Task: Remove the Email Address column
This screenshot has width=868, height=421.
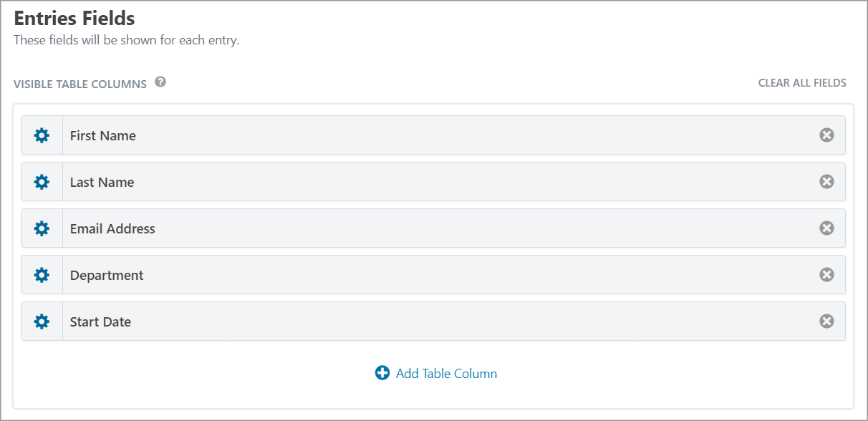Action: (826, 228)
